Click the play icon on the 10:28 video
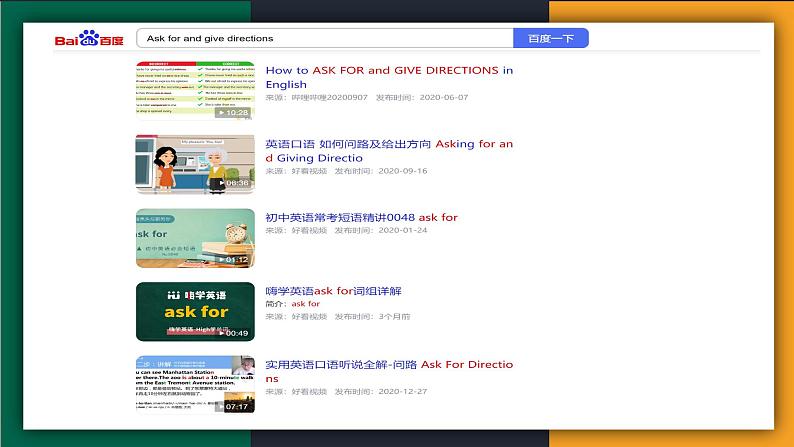This screenshot has height=447, width=794. click(221, 112)
